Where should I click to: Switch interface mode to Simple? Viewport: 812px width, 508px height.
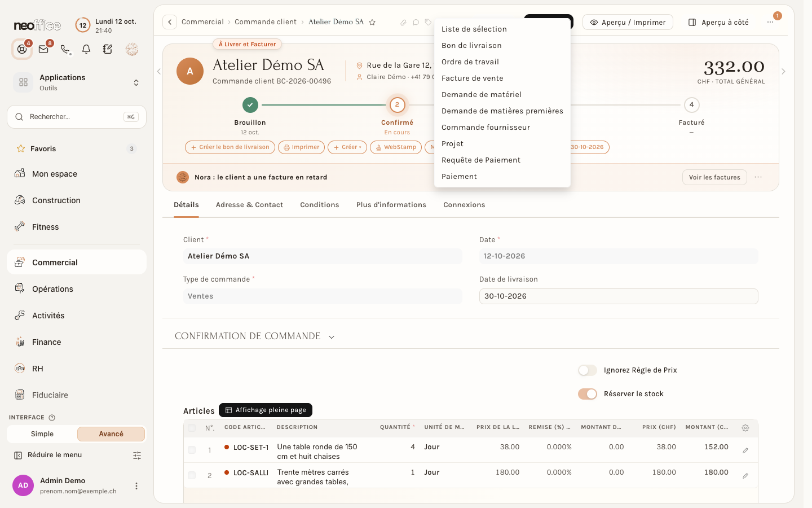click(x=42, y=434)
